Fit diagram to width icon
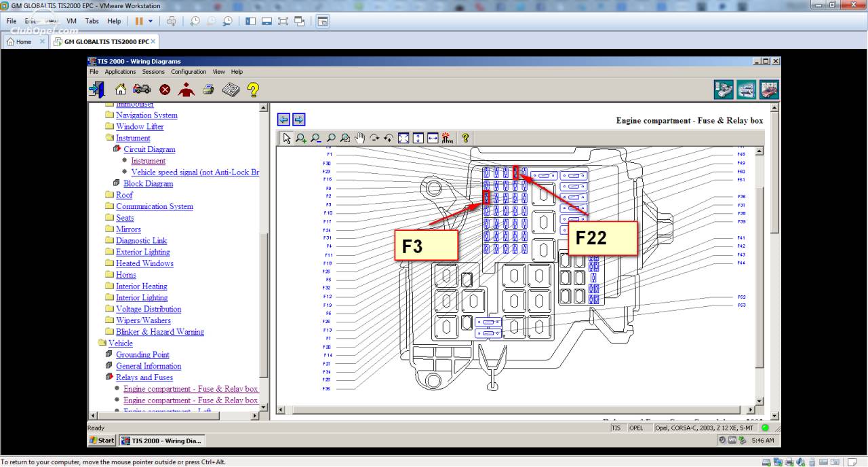868x467 pixels. point(433,138)
